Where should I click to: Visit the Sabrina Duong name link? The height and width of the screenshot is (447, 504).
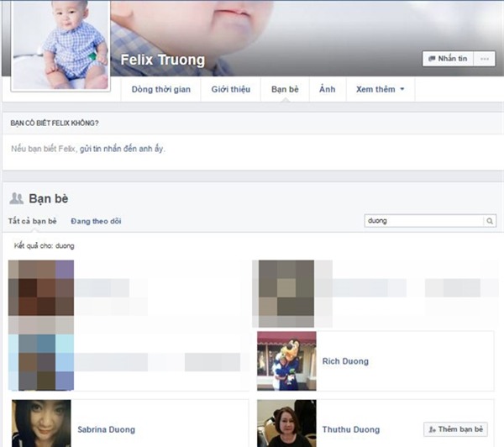(x=106, y=429)
